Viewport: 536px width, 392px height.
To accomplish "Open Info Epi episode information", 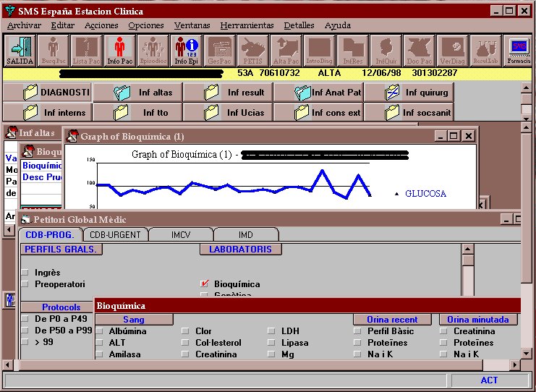I will (x=186, y=50).
